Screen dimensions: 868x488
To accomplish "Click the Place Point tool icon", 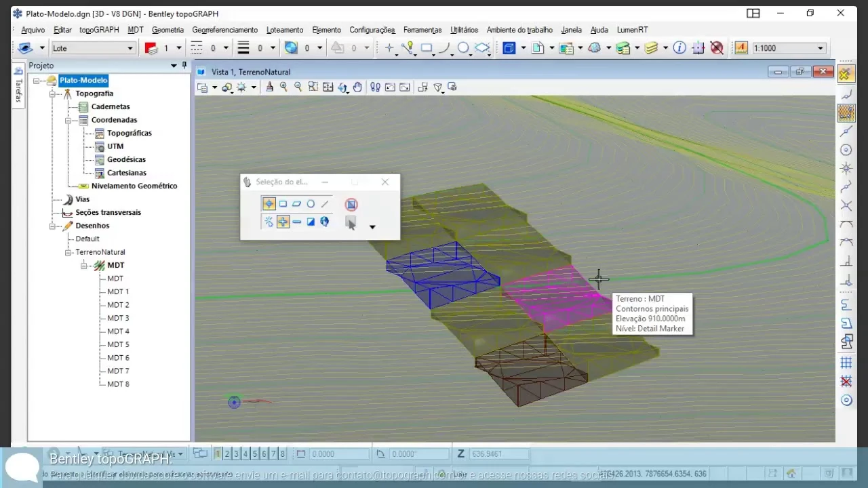I will coord(389,48).
